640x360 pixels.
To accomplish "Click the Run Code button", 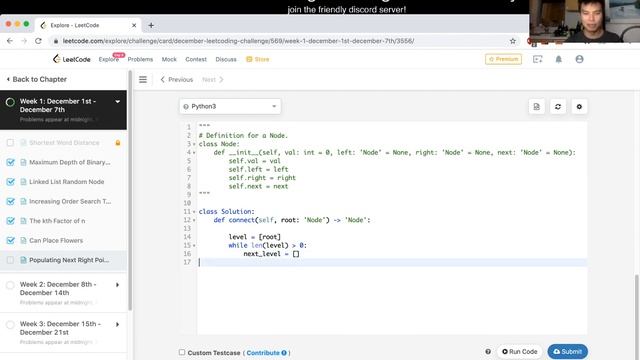I will coord(520,351).
